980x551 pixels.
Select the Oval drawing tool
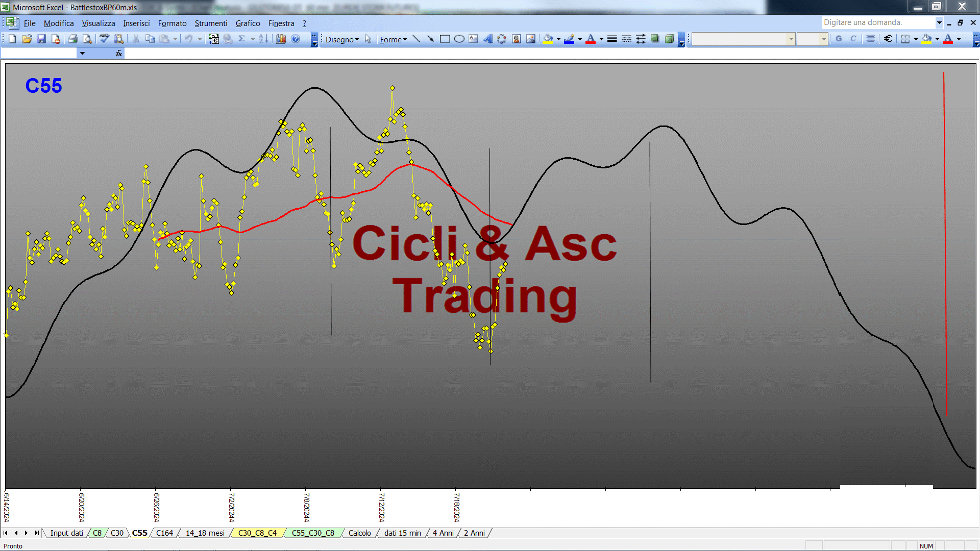[x=459, y=39]
